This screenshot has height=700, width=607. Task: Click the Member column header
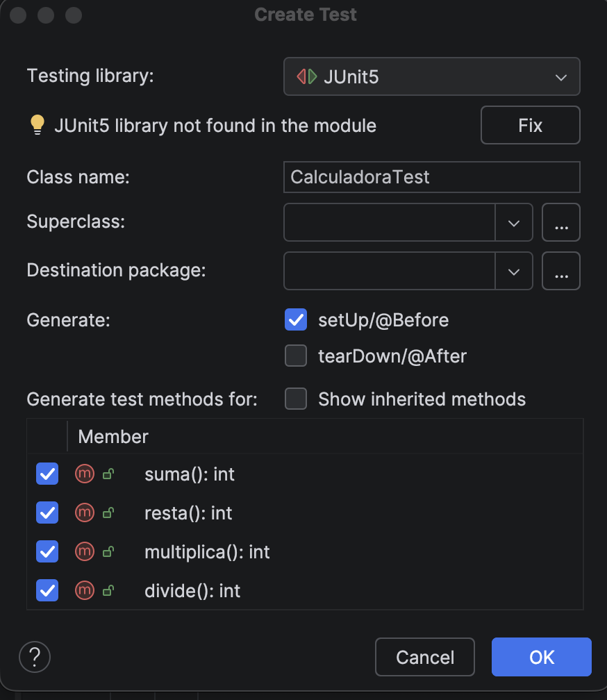tap(113, 436)
